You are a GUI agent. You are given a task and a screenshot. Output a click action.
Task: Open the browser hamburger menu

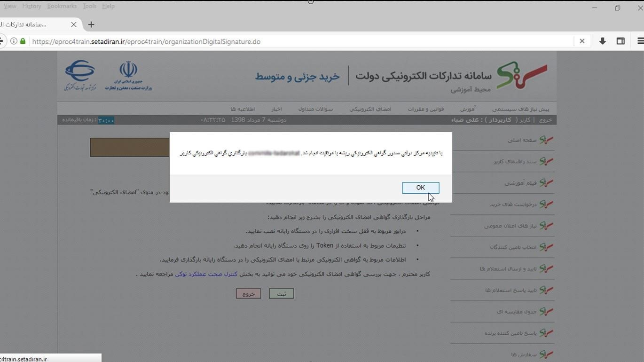(x=640, y=41)
